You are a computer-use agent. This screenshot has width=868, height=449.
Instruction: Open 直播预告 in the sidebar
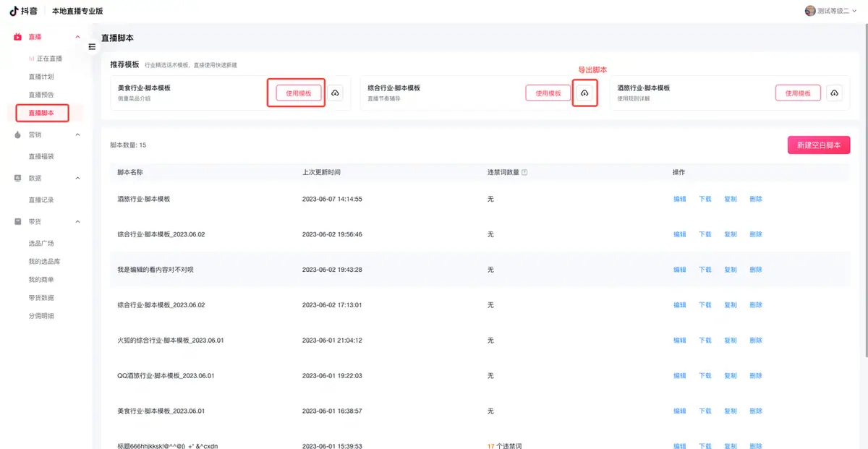[x=41, y=95]
